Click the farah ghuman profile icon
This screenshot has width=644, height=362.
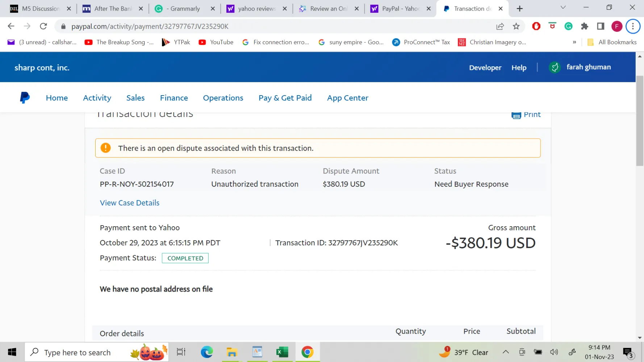(x=555, y=67)
